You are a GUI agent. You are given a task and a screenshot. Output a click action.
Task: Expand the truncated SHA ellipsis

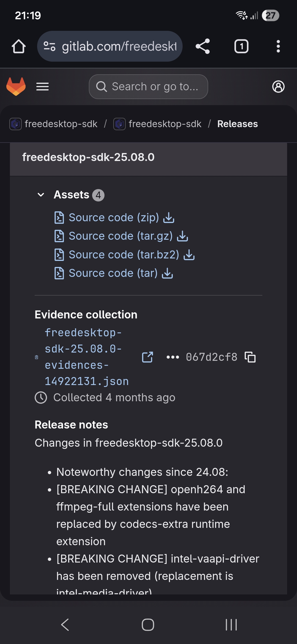(x=173, y=357)
